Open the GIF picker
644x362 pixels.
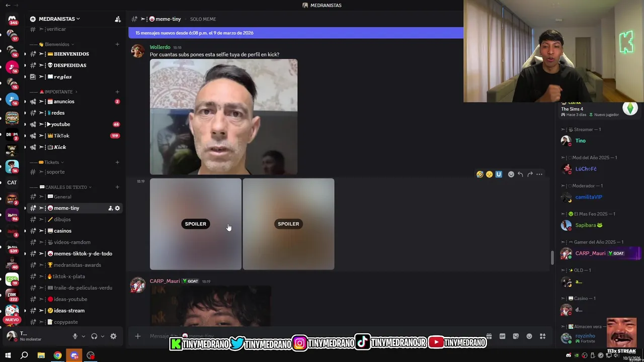[502, 336]
